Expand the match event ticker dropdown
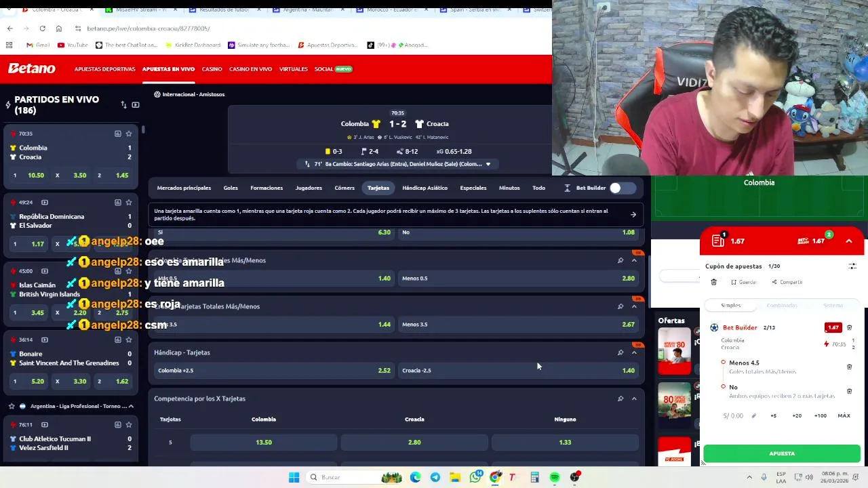 click(x=488, y=164)
